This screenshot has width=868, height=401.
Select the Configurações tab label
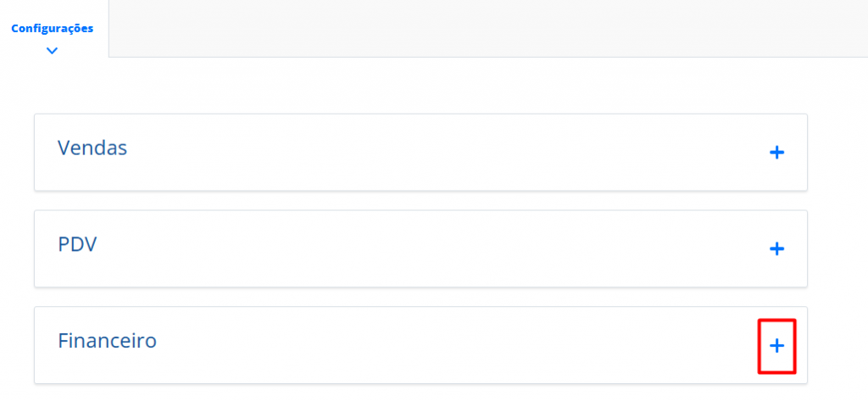(x=53, y=28)
